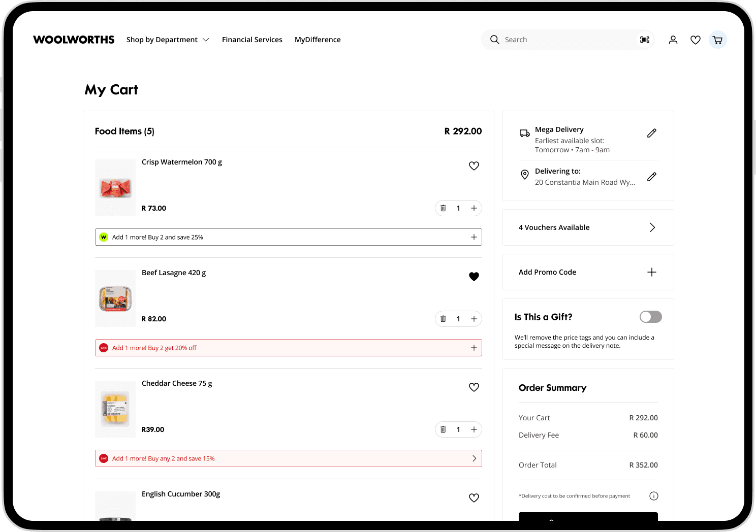Open the shopping cart icon in header
Viewport: 756px width, 532px height.
pyautogui.click(x=718, y=40)
